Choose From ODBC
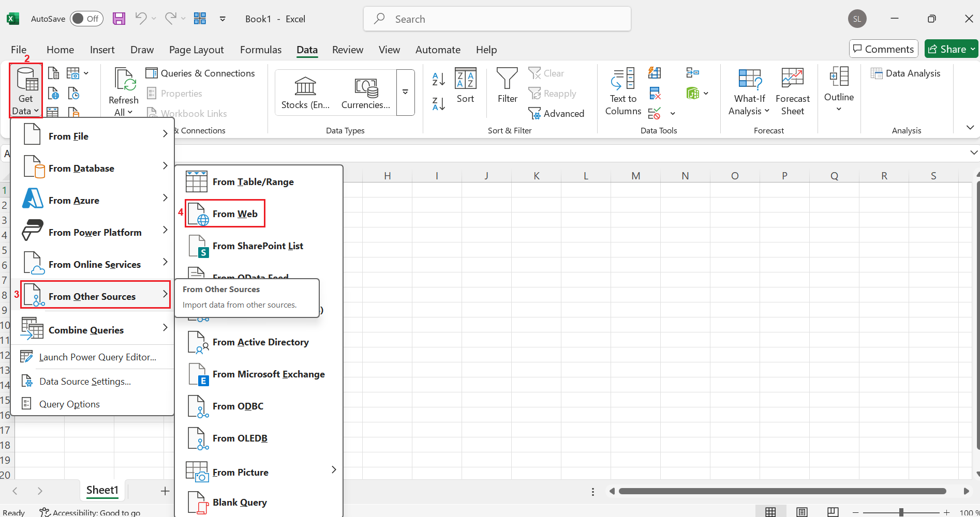 tap(259, 406)
